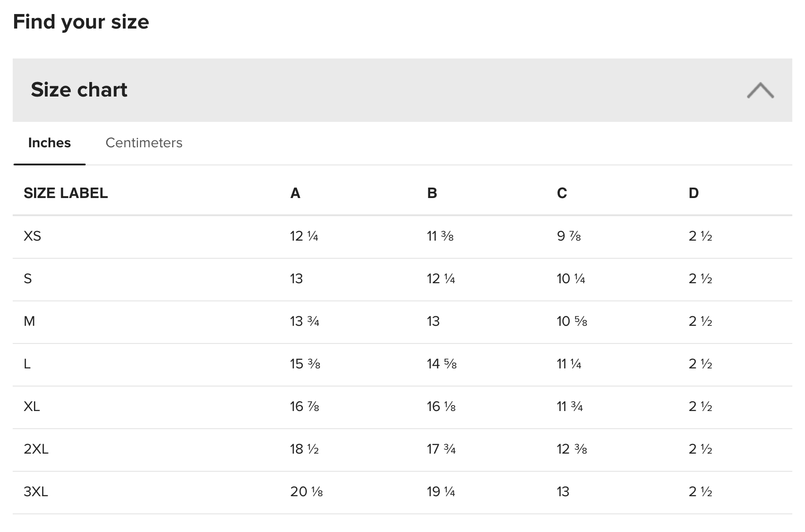Viewport: 805px width, 532px height.
Task: Select the L size row label
Action: tap(27, 364)
